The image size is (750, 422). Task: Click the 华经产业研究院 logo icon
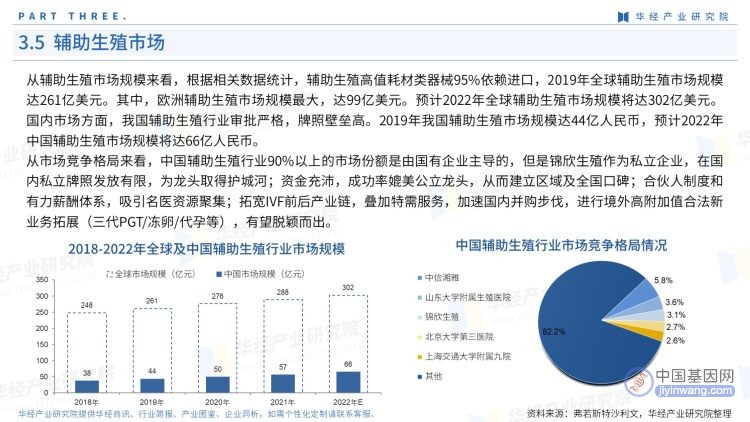pyautogui.click(x=622, y=17)
